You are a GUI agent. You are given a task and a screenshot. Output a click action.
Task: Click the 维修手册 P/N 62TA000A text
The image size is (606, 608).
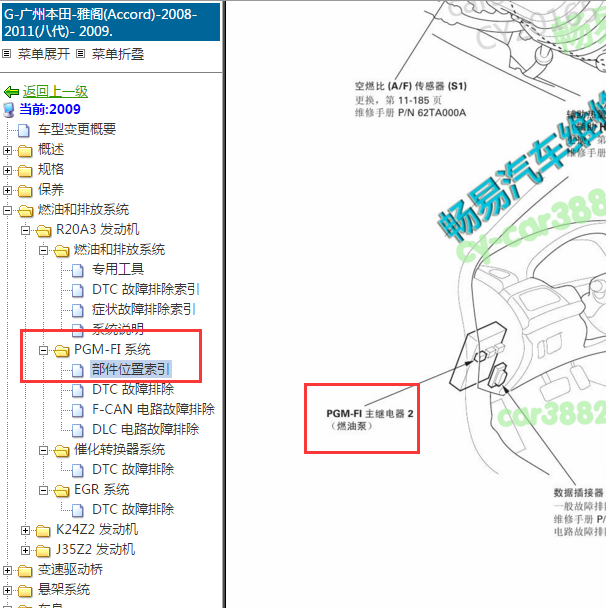pos(411,113)
